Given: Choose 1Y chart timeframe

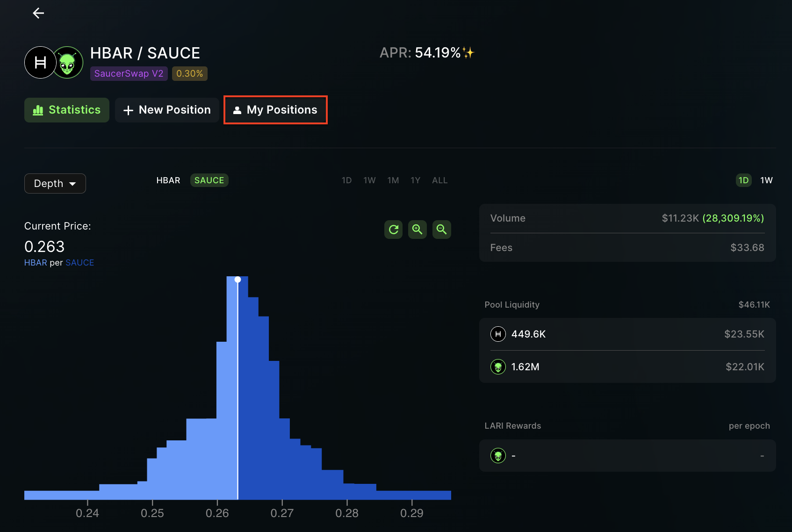Looking at the screenshot, I should 416,180.
